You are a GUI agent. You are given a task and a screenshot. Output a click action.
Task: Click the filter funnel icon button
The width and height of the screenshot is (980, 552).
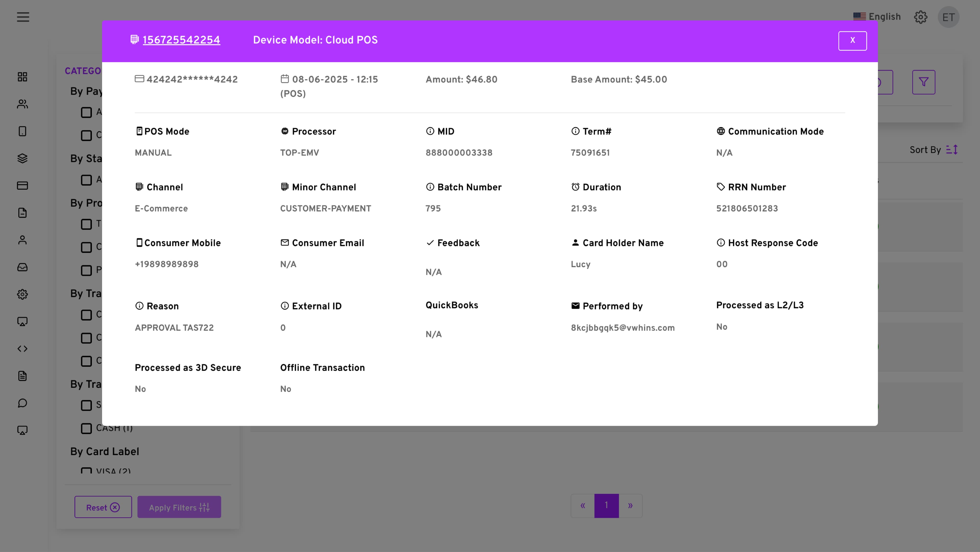(923, 82)
